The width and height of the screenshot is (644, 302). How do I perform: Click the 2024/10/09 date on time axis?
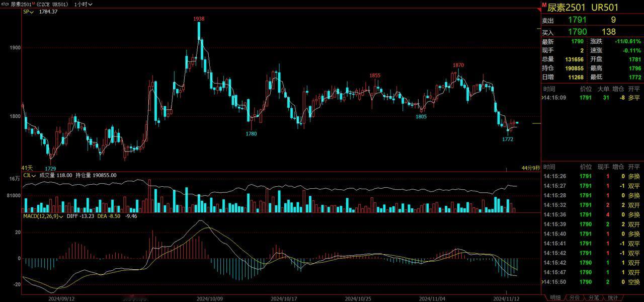pyautogui.click(x=209, y=298)
